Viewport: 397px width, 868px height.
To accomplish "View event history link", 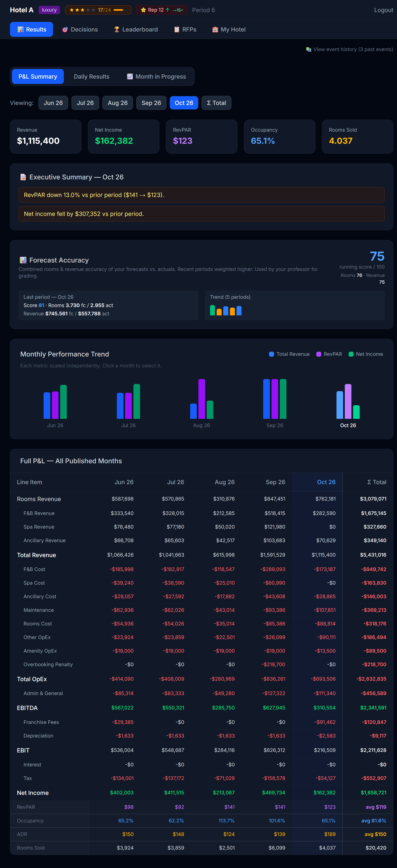I will [x=350, y=49].
